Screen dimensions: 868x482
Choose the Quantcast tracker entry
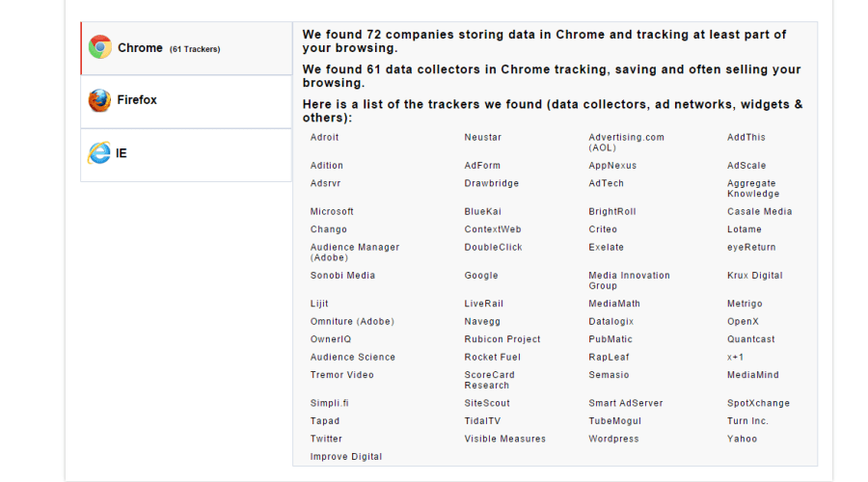pyautogui.click(x=752, y=339)
